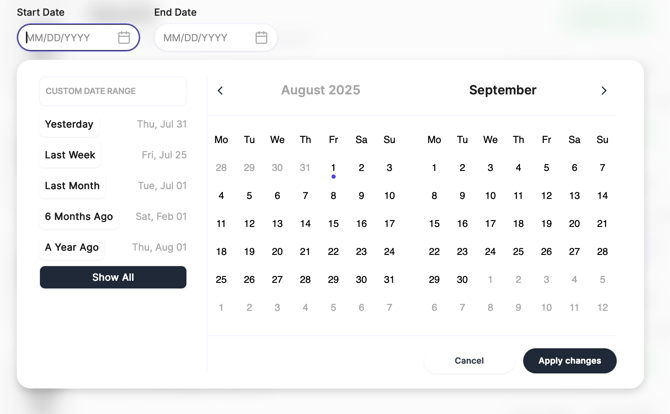Select September 30 in the calendar

click(x=462, y=280)
